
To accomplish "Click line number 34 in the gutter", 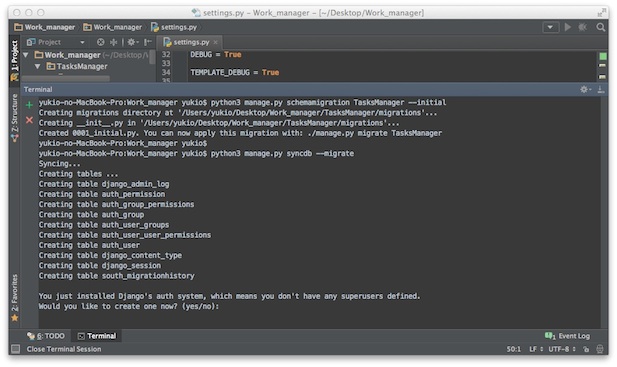I will (166, 72).
